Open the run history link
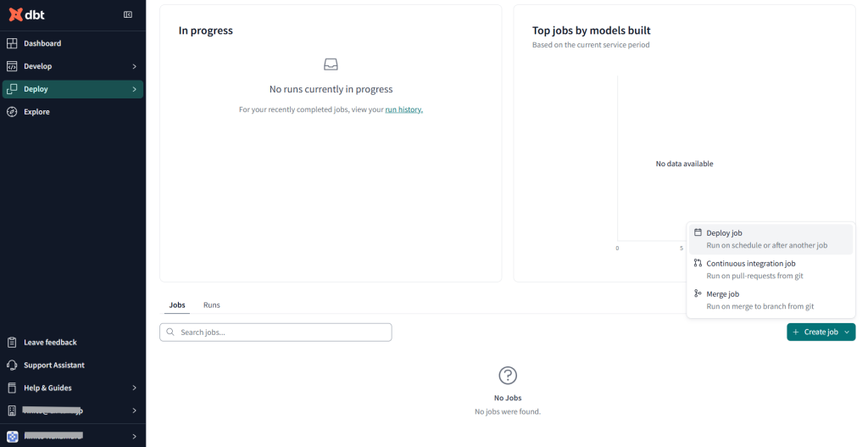Viewport: 868px width, 447px height. [403, 109]
